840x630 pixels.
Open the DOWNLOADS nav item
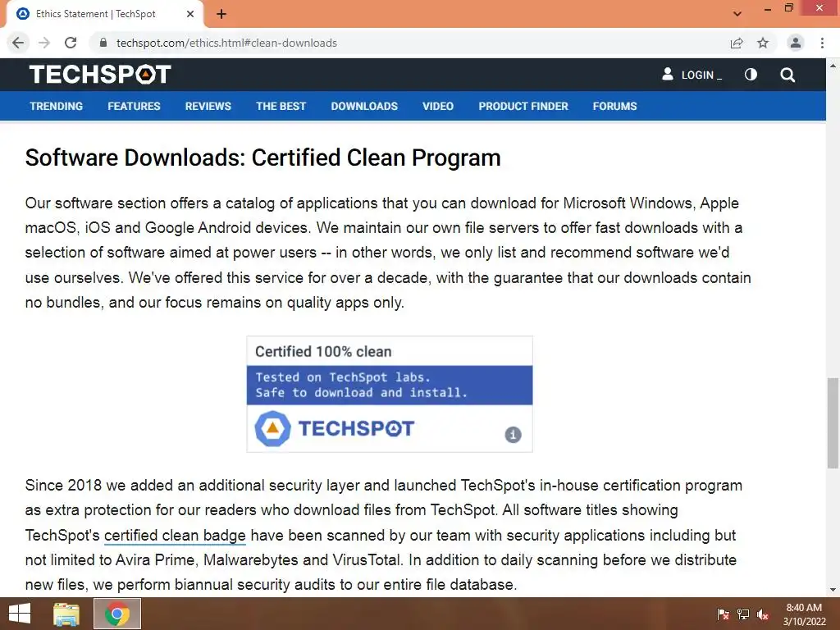click(364, 106)
